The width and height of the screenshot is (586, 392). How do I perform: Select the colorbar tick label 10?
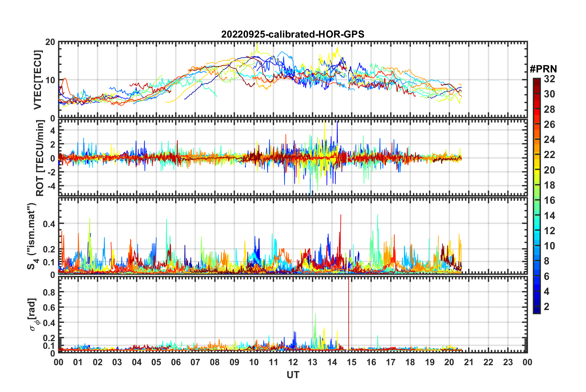(549, 246)
